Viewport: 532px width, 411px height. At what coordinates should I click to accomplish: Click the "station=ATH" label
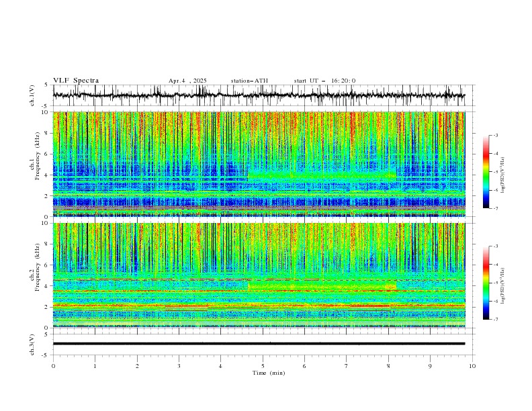coord(249,81)
